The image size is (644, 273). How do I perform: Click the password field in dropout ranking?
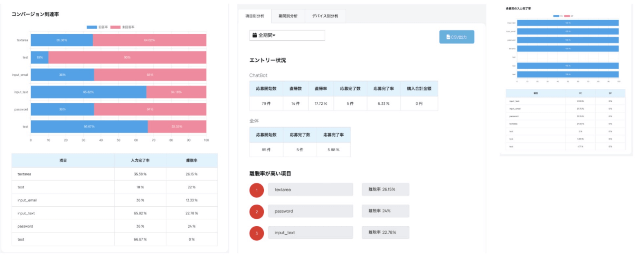pos(310,211)
